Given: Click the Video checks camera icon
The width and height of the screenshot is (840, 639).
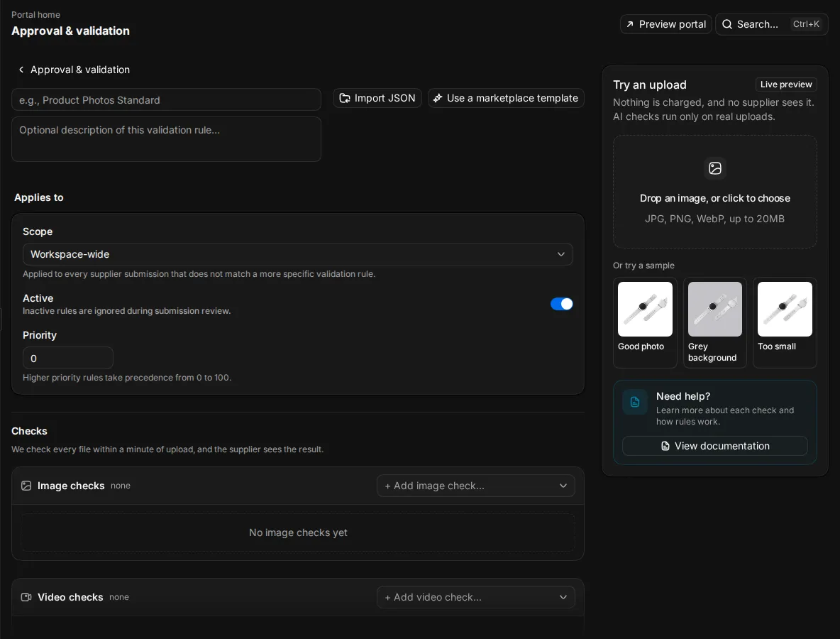Looking at the screenshot, I should (26, 597).
